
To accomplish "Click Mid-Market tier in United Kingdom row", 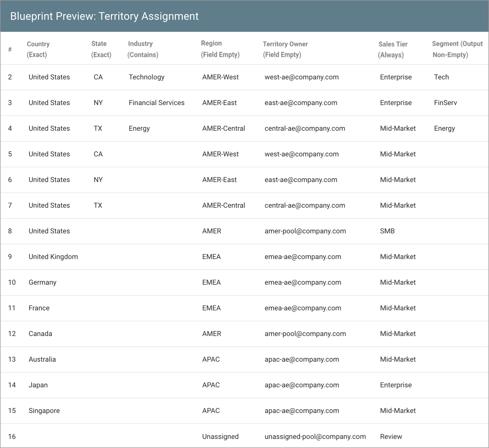I will 398,257.
